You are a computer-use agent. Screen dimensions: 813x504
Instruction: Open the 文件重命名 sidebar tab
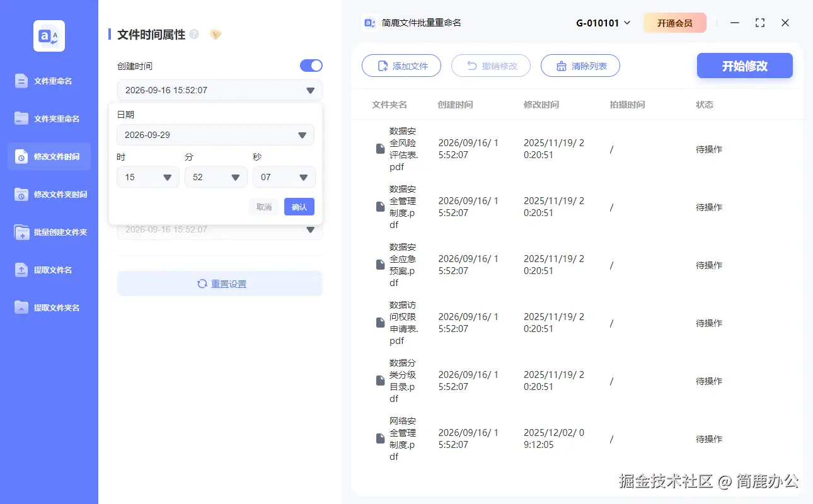[x=49, y=81]
